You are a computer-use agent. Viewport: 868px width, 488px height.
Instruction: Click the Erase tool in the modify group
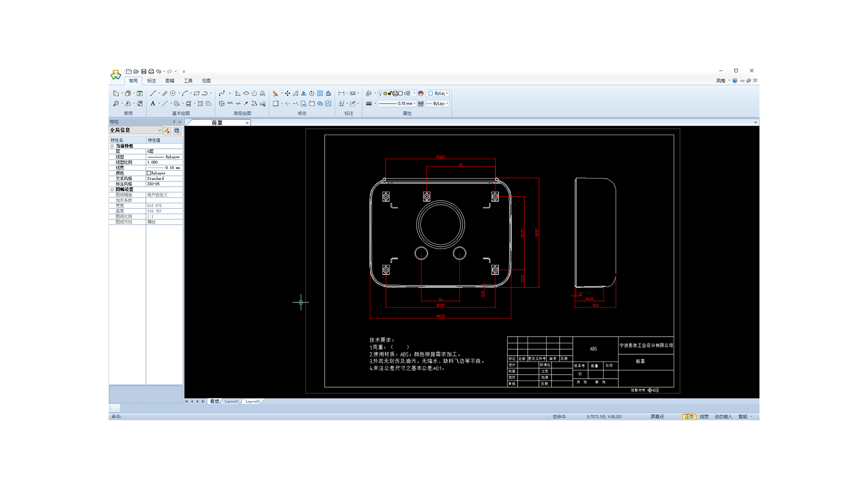coord(275,94)
